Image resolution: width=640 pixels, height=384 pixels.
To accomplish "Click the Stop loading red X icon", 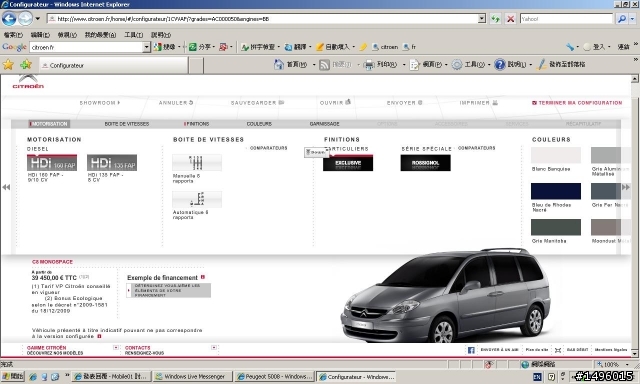I will 510,19.
